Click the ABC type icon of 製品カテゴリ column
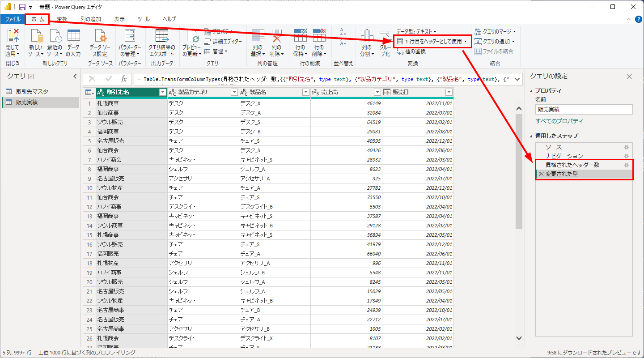 click(x=173, y=92)
